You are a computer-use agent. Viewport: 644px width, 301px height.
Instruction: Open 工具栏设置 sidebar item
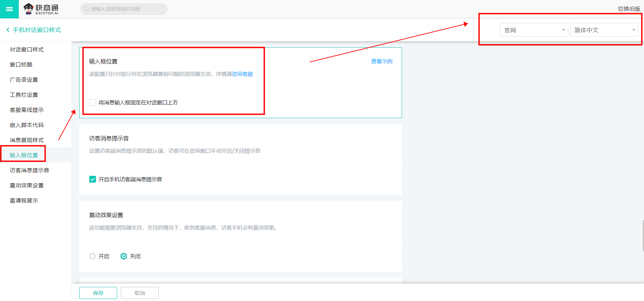click(24, 95)
